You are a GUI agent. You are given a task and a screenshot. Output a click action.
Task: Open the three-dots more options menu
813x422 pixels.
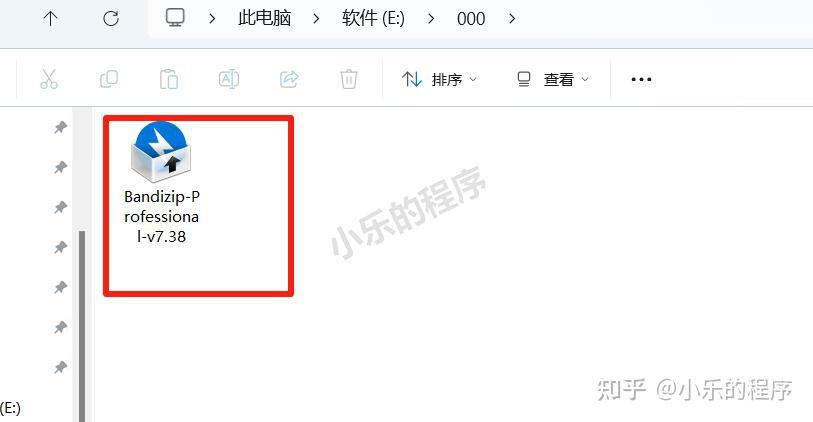click(x=641, y=79)
